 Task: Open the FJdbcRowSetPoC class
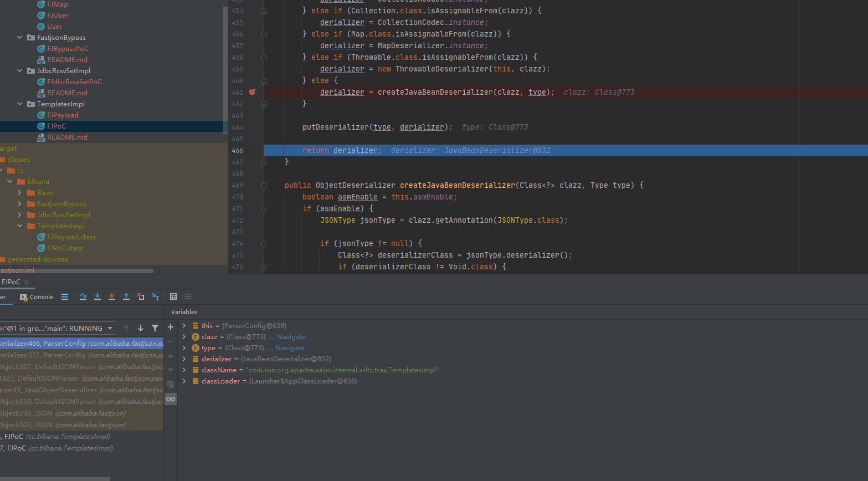click(x=74, y=82)
